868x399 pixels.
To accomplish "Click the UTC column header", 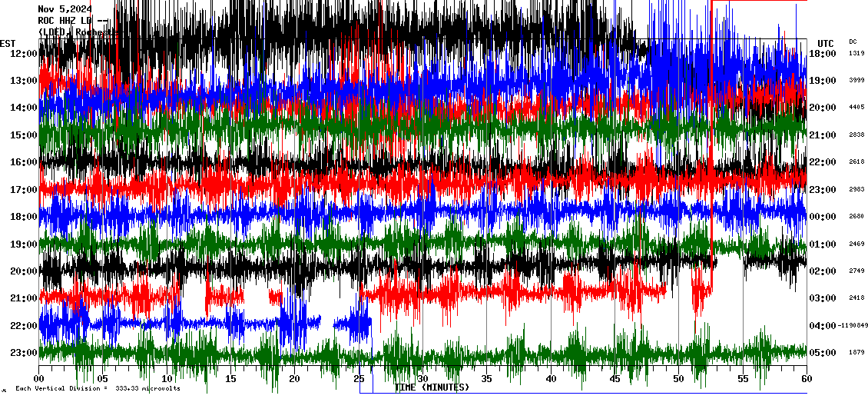I will coord(825,43).
